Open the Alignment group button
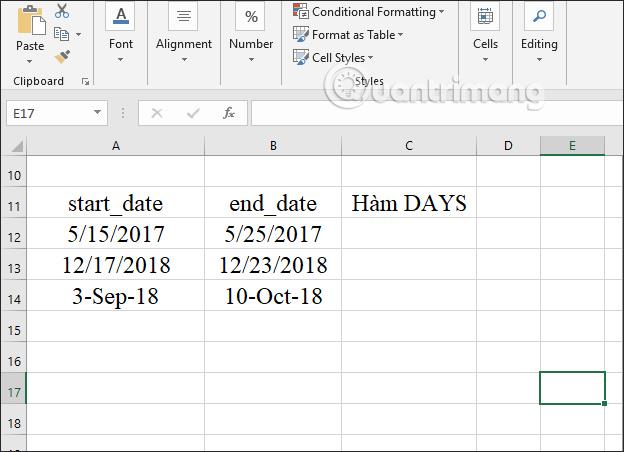The image size is (624, 452). (183, 33)
